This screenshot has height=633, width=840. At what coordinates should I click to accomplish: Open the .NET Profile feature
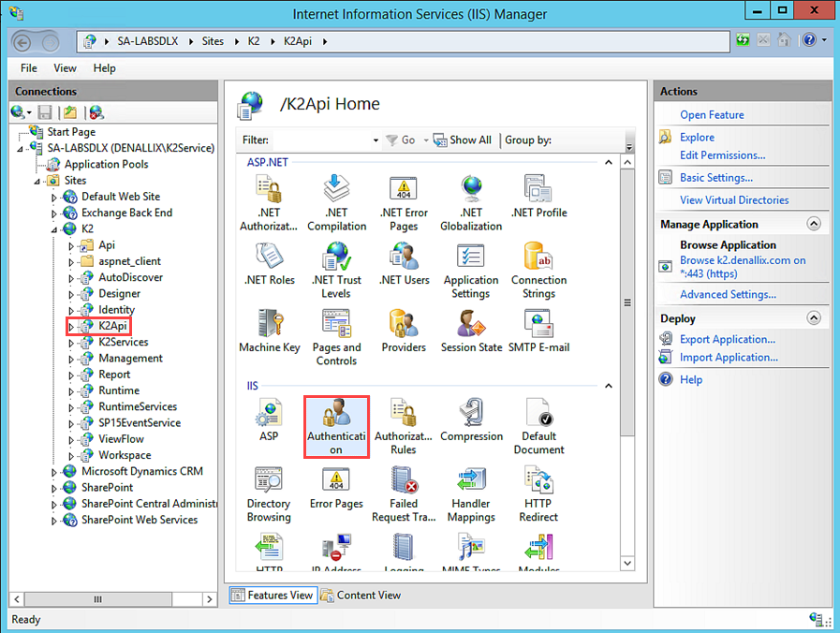538,196
